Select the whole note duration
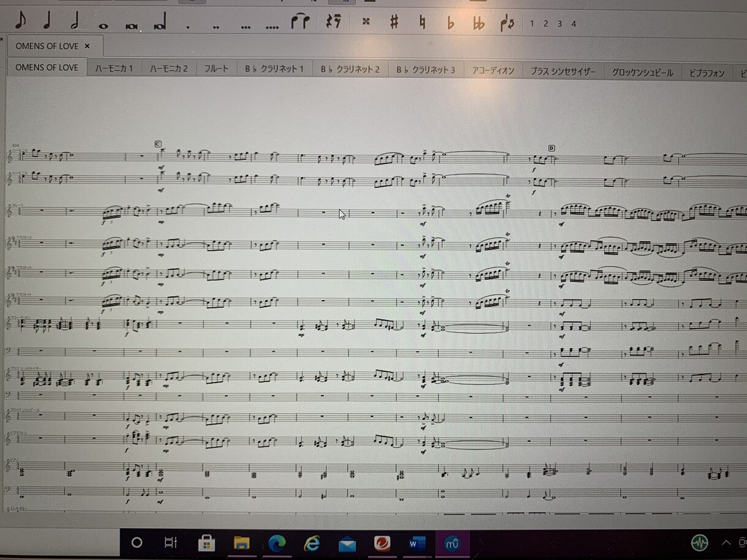This screenshot has height=560, width=747. [103, 26]
